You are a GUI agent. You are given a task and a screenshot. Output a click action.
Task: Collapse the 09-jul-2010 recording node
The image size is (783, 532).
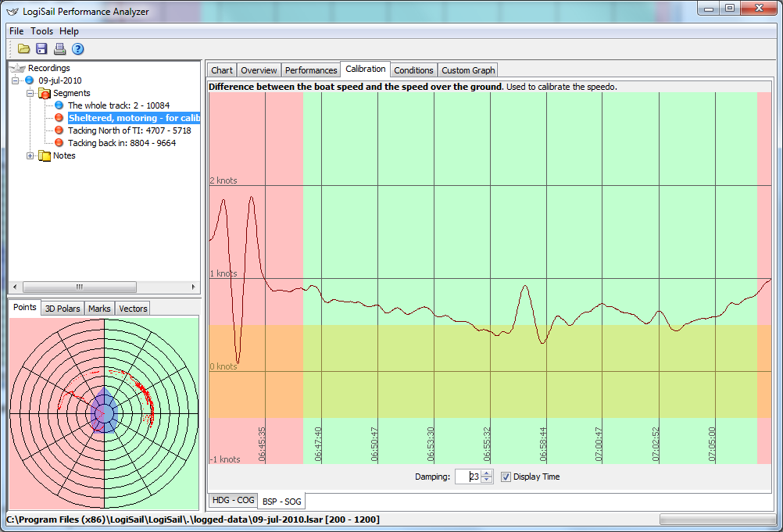point(16,80)
